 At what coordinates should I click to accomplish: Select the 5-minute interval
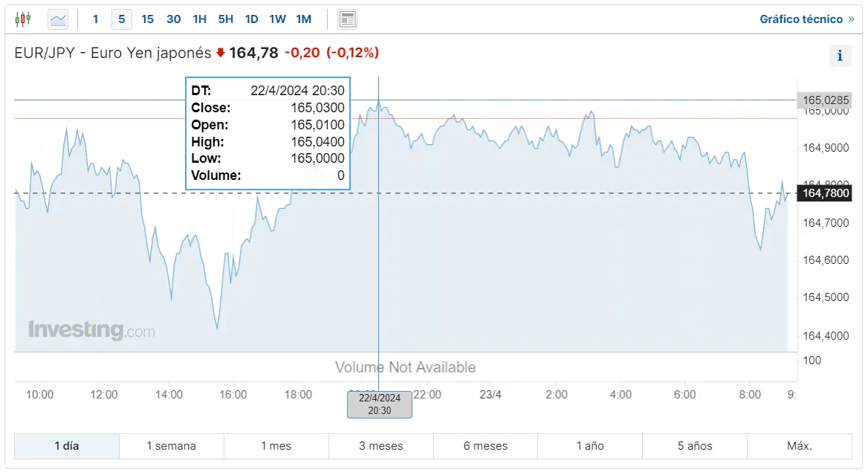122,19
